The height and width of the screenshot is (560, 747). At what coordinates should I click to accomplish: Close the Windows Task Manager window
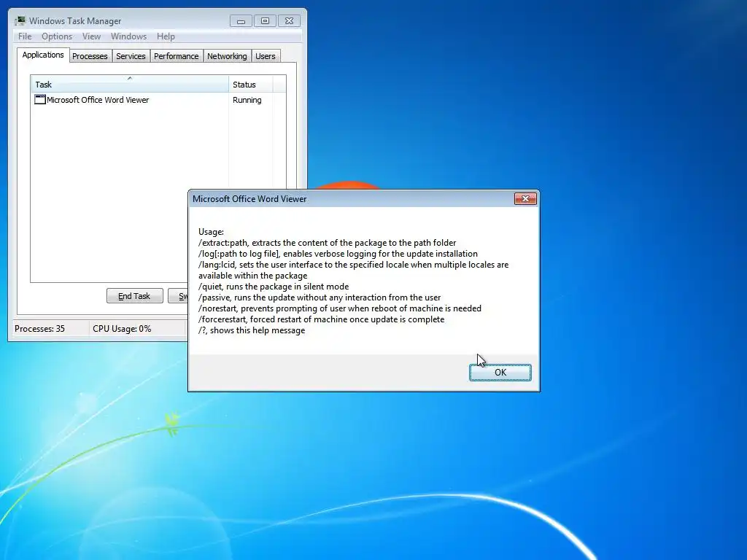(x=289, y=21)
